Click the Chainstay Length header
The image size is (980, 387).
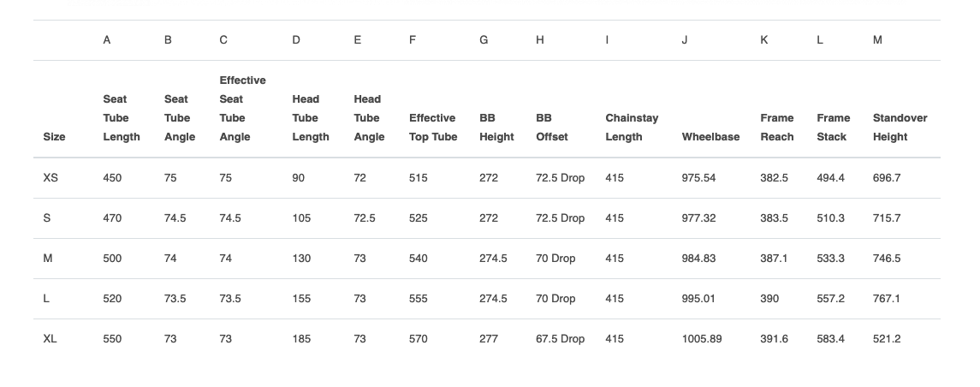[x=632, y=128]
